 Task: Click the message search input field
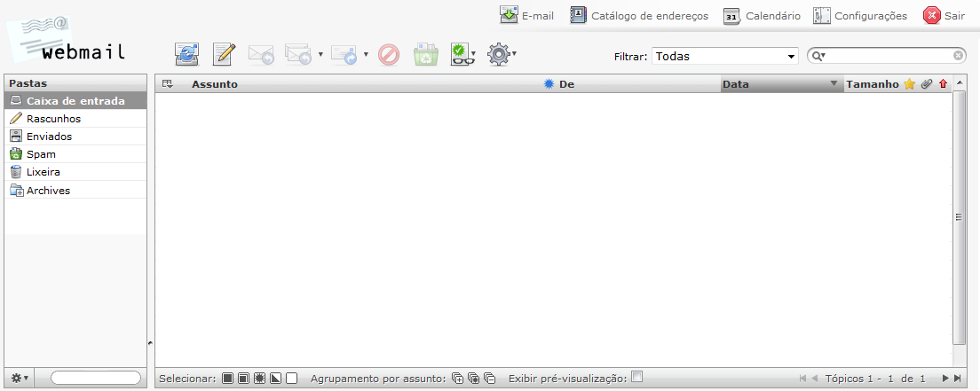click(890, 56)
